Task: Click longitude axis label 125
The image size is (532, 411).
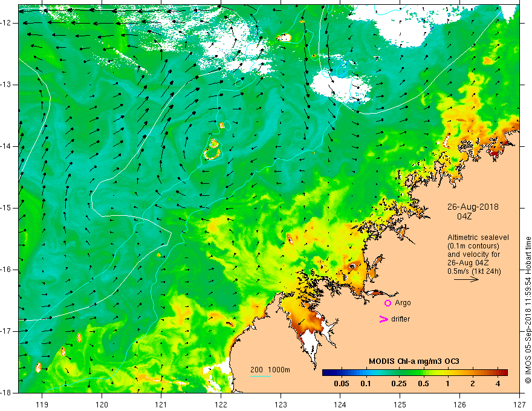Action: [400, 404]
